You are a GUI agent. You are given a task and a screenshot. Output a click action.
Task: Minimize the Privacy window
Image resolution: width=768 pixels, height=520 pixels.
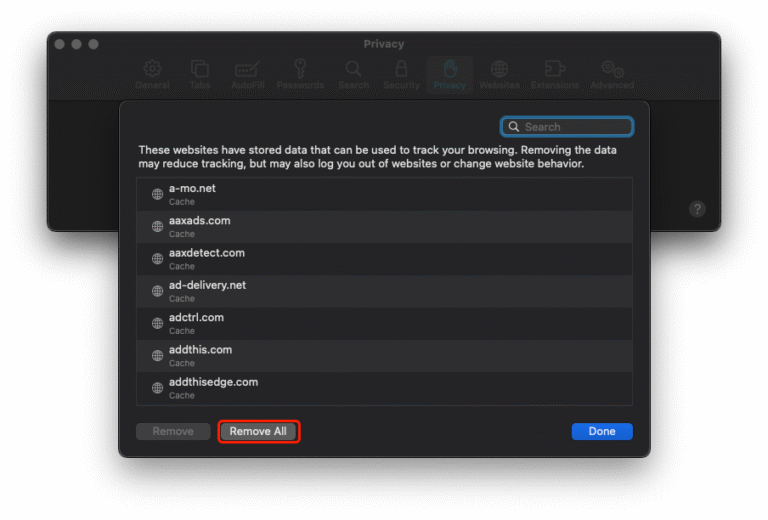click(x=76, y=44)
